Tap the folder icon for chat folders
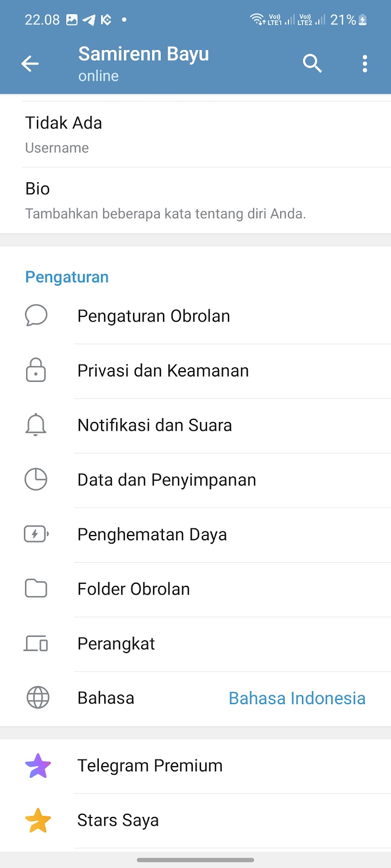Image resolution: width=391 pixels, height=868 pixels. click(x=36, y=589)
